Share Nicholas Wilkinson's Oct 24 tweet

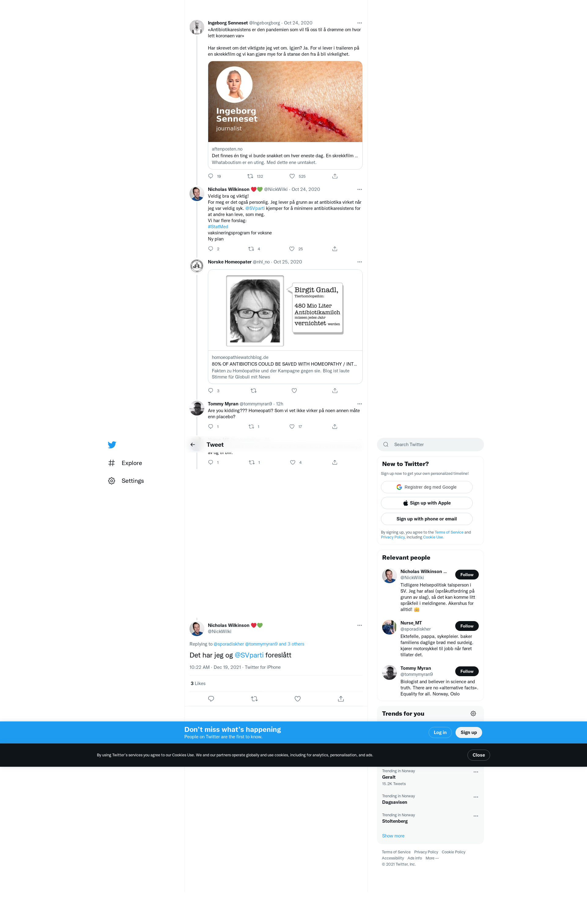coord(335,249)
